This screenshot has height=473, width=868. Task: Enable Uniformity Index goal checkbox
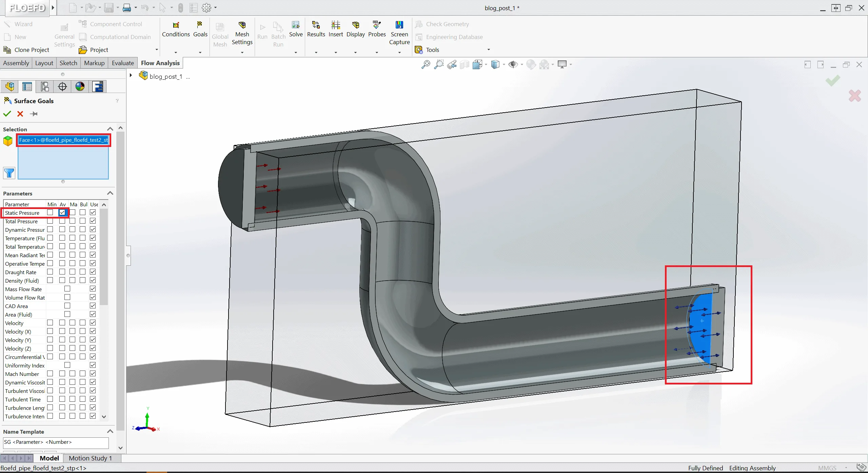(67, 365)
